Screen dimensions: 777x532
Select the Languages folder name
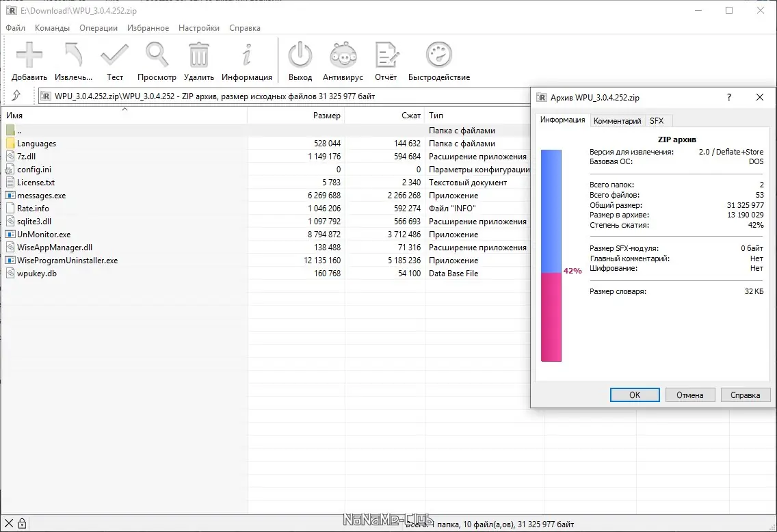coord(37,143)
